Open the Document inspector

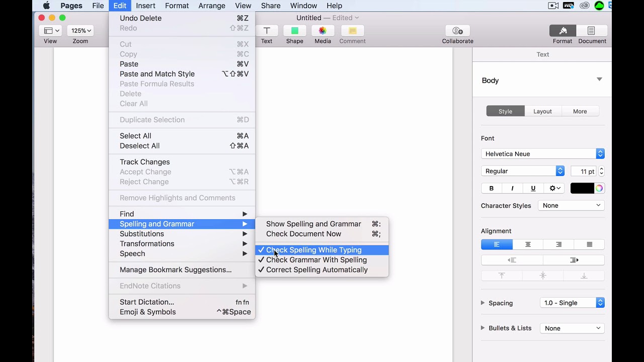(591, 31)
